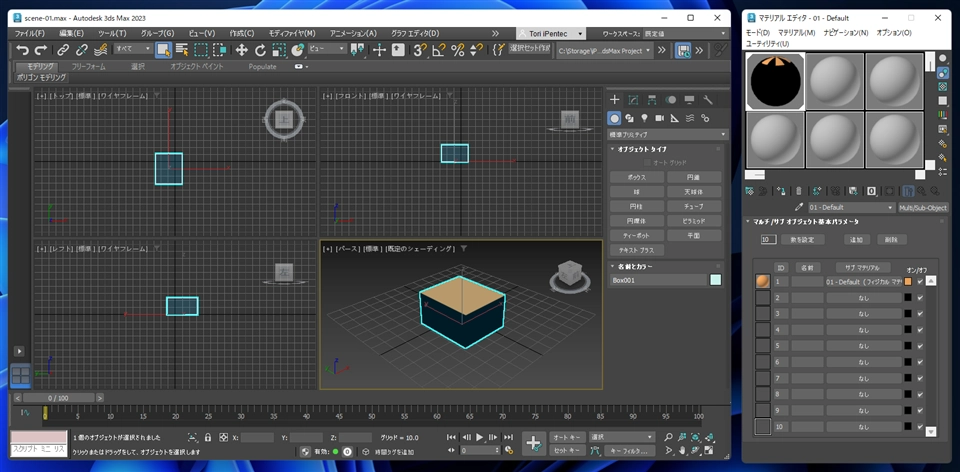
Task: Open the Modify panel tab icon
Action: point(634,100)
